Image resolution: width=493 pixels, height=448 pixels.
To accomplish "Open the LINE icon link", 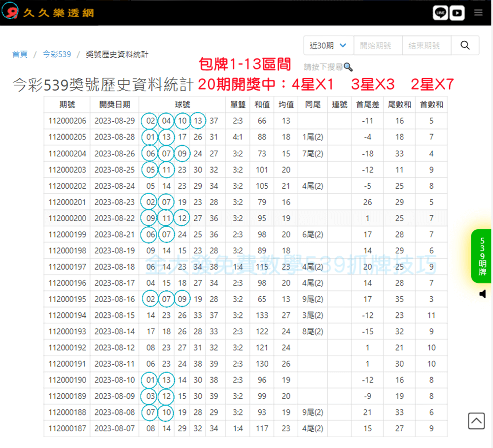I will pyautogui.click(x=440, y=13).
